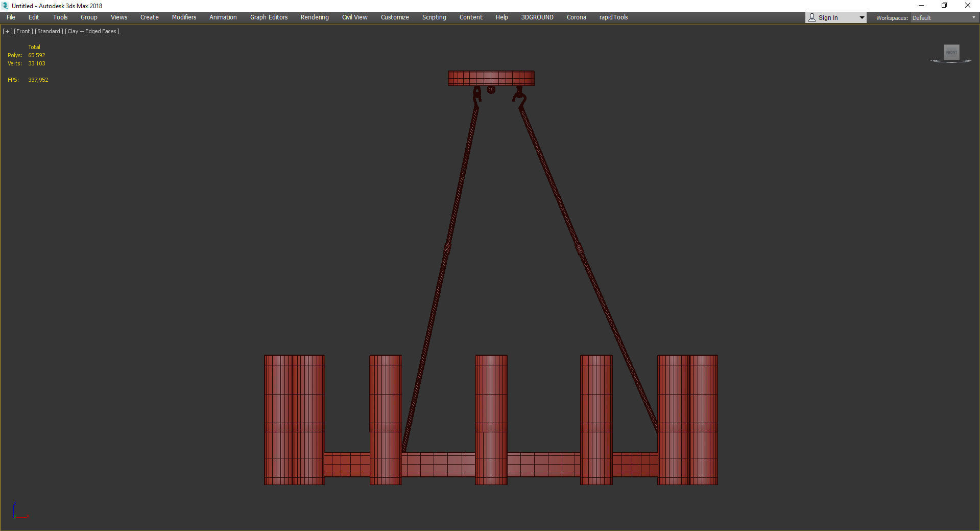The height and width of the screenshot is (531, 980).
Task: Click the FPS value 337,952
Action: coord(38,80)
